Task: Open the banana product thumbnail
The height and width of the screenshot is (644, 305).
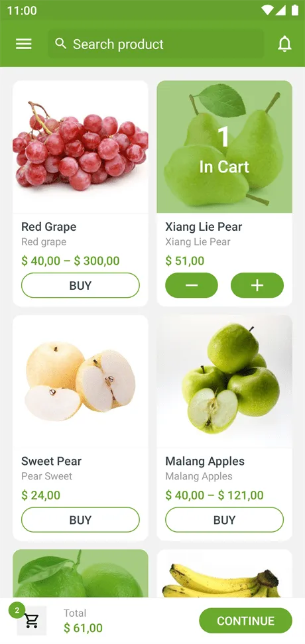Action: tap(225, 573)
